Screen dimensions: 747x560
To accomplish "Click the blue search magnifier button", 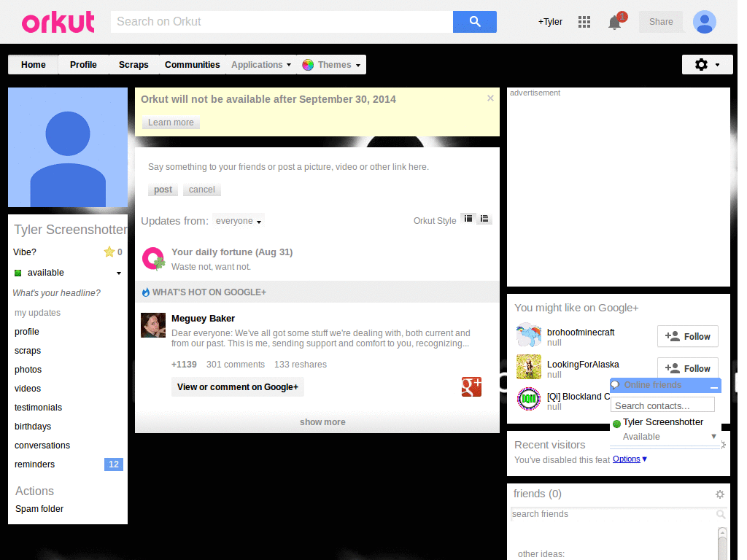I will click(x=474, y=22).
